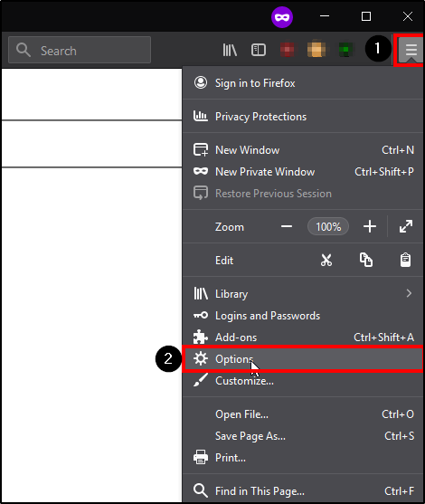The width and height of the screenshot is (425, 504).
Task: Select Options from the menu
Action: click(x=302, y=359)
